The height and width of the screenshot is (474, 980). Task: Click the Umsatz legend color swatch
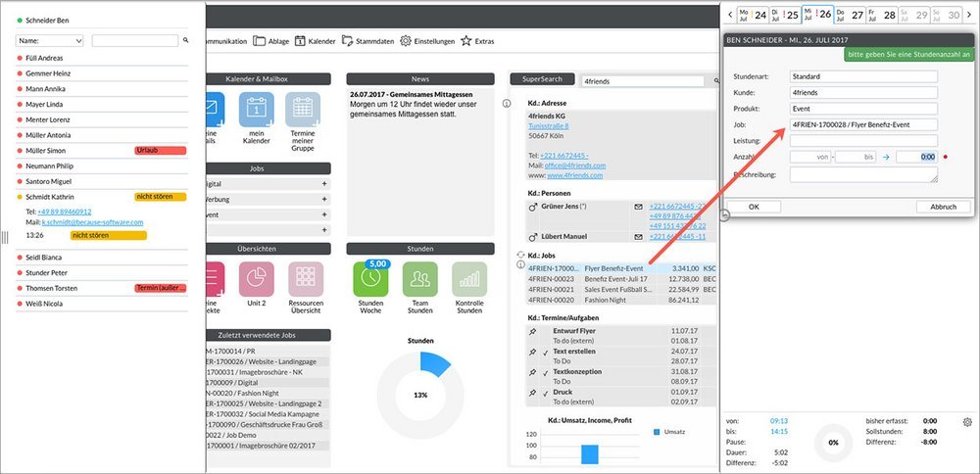click(657, 432)
